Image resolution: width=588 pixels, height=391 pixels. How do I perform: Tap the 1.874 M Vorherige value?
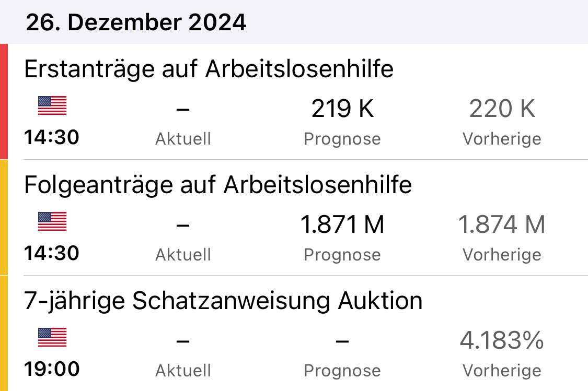502,225
